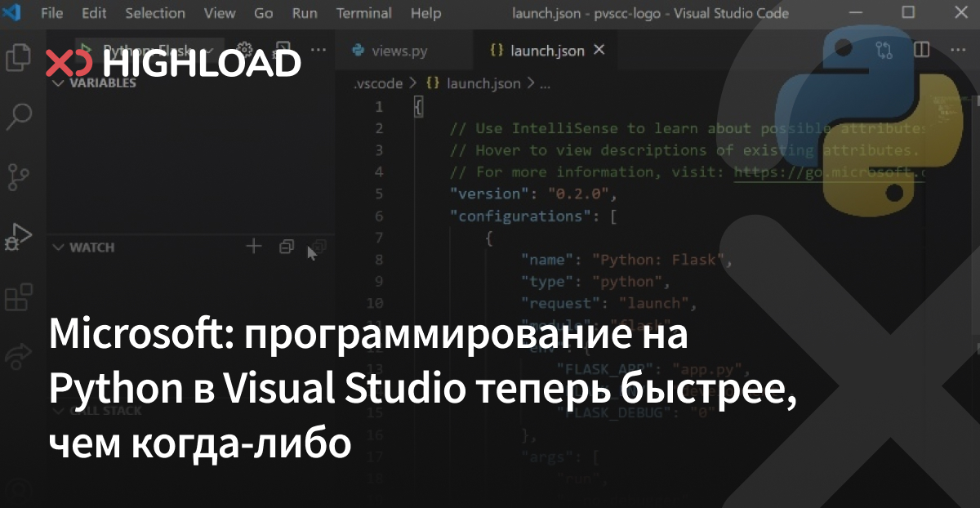This screenshot has width=980, height=508.
Task: Activate the Run and Debug sidebar icon
Action: click(x=18, y=235)
